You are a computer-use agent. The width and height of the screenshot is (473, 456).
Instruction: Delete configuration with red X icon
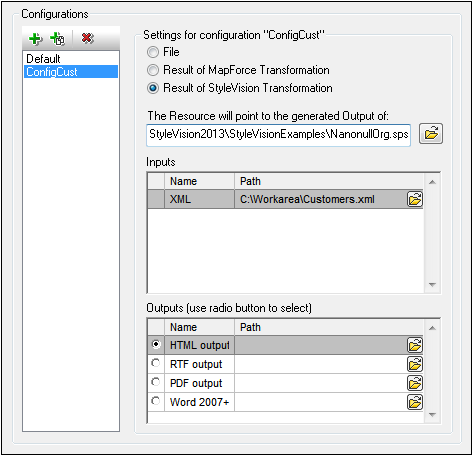click(x=87, y=38)
